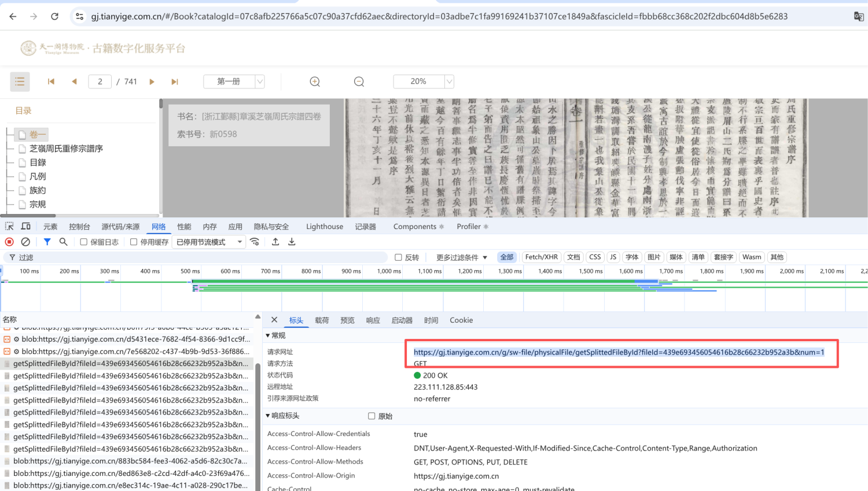Filter requests by Fetch/XHR
Image resolution: width=868 pixels, height=491 pixels.
[x=541, y=257]
